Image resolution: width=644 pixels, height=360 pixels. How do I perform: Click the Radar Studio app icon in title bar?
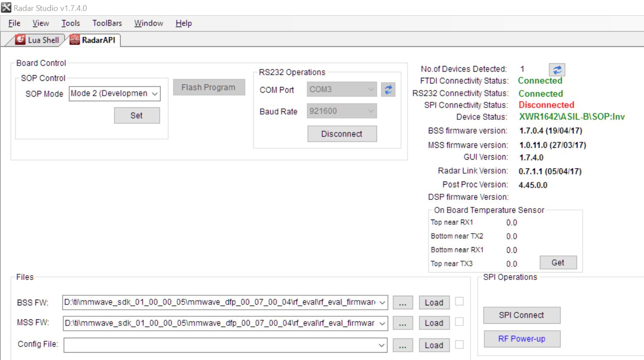[6, 7]
